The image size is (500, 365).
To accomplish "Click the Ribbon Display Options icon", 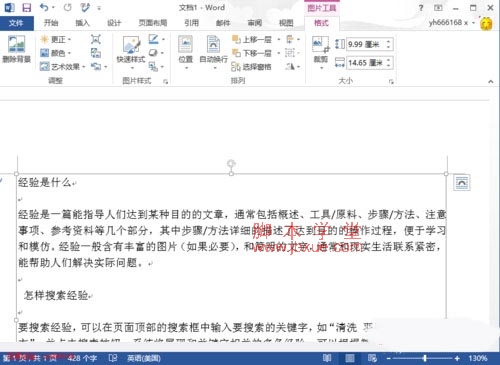I will [438, 8].
